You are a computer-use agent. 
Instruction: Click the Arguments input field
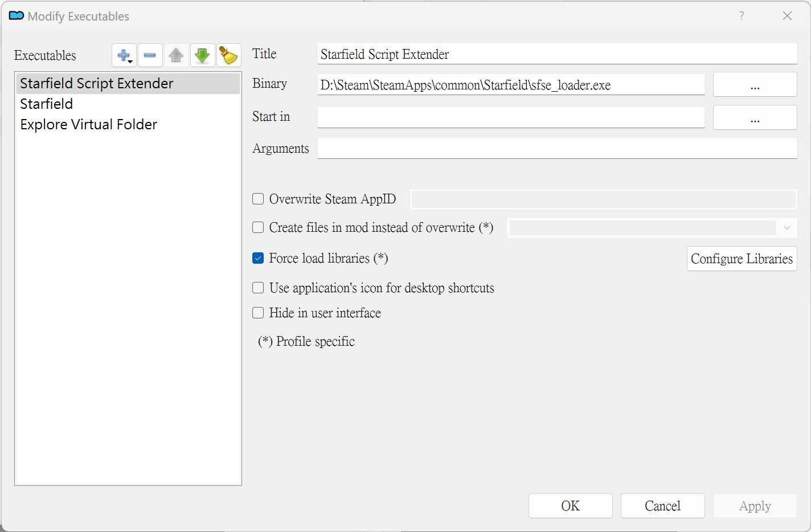click(556, 149)
